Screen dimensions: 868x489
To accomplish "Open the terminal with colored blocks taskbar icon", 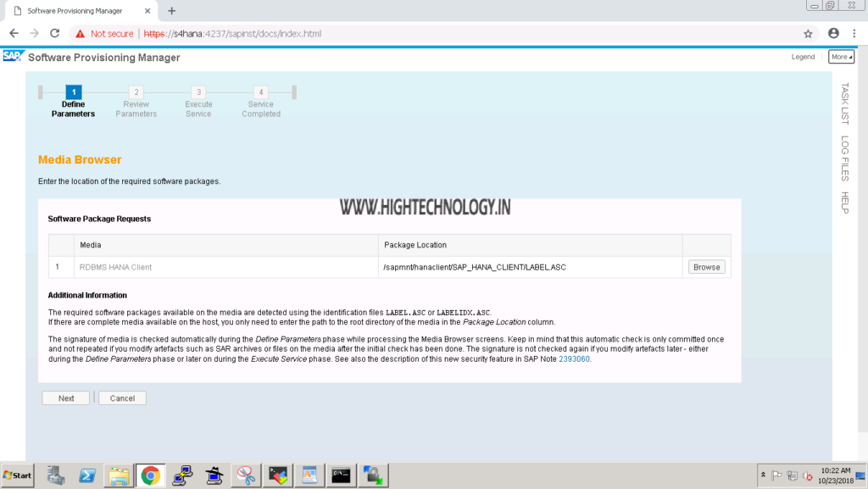I will (278, 475).
